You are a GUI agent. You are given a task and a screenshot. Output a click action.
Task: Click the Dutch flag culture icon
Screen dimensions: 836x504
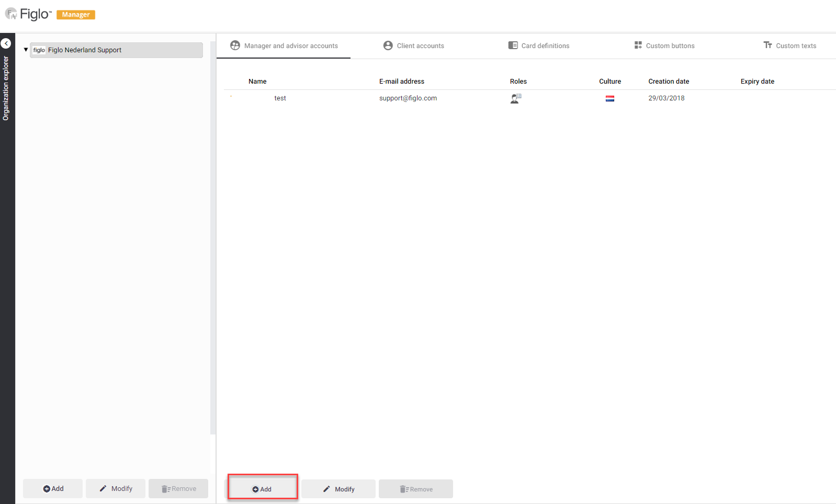[x=609, y=98]
